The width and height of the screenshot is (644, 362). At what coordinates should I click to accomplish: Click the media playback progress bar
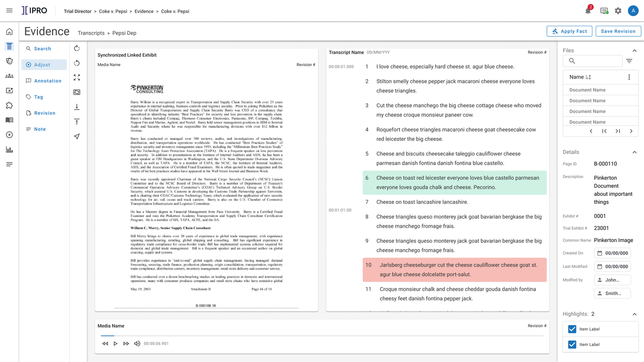[322, 336]
